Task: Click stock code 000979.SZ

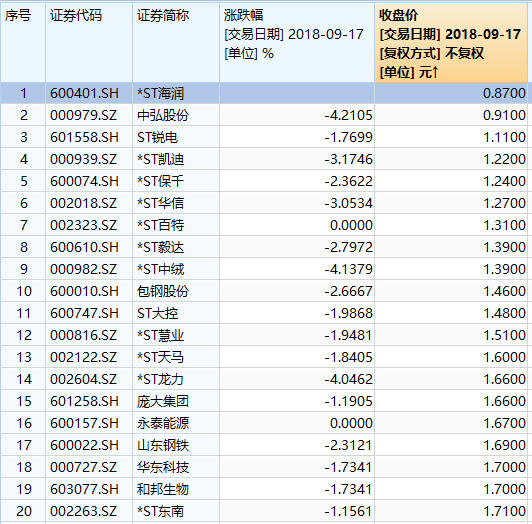Action: pos(83,115)
